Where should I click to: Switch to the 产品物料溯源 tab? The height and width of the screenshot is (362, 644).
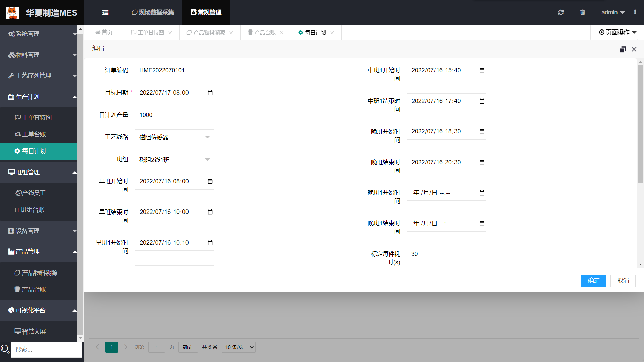pos(206,32)
